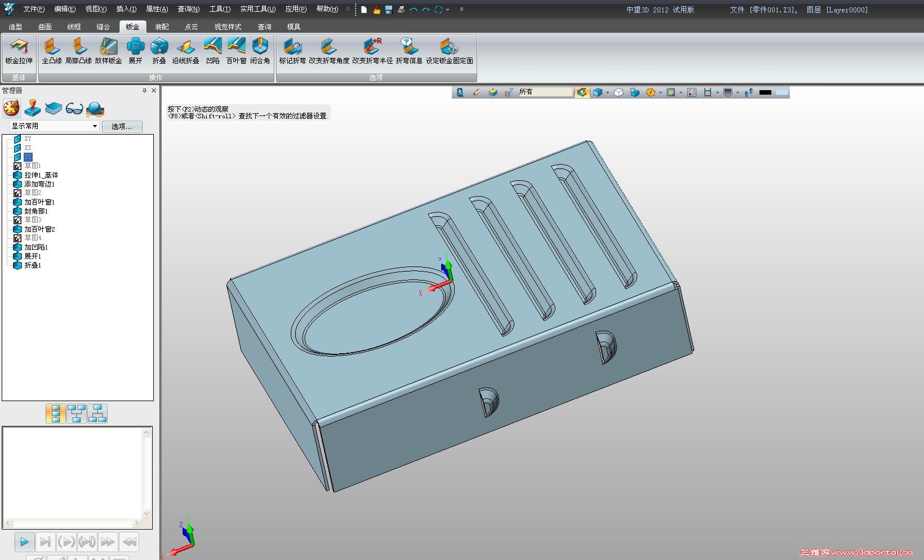This screenshot has height=560, width=924.
Task: Toggle the highlighted orange shaded display button
Action: (582, 92)
